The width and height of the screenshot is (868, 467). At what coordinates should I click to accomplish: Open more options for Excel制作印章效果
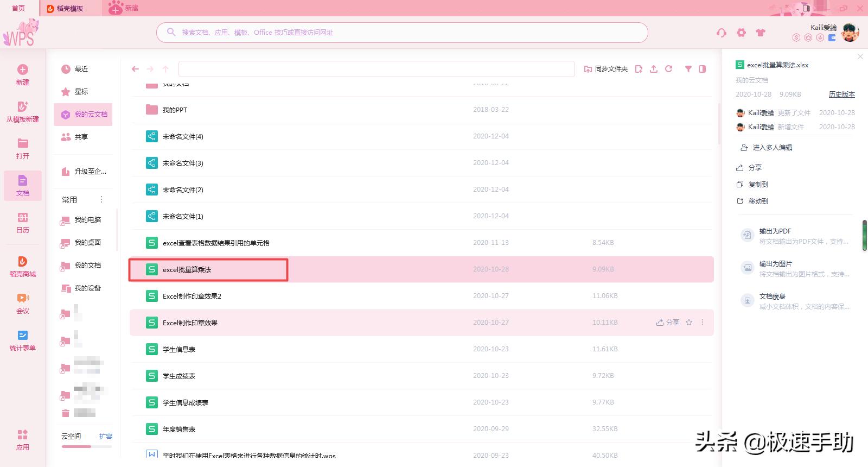click(x=703, y=323)
